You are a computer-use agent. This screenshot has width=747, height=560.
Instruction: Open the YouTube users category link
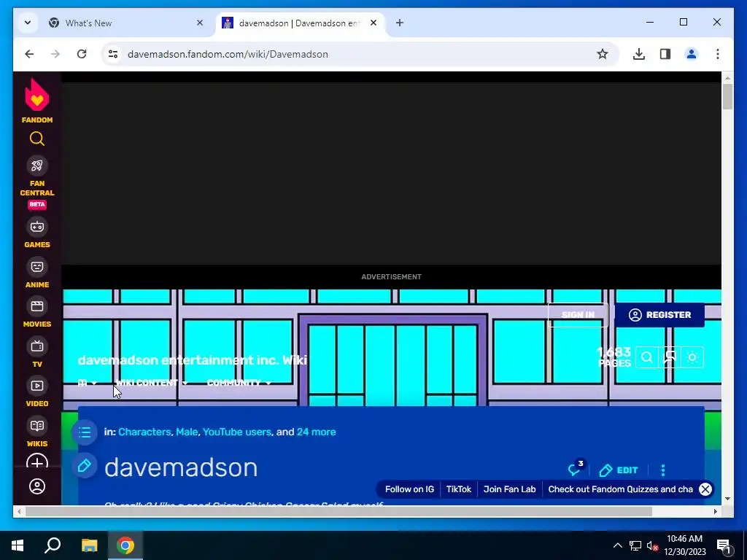tap(237, 432)
